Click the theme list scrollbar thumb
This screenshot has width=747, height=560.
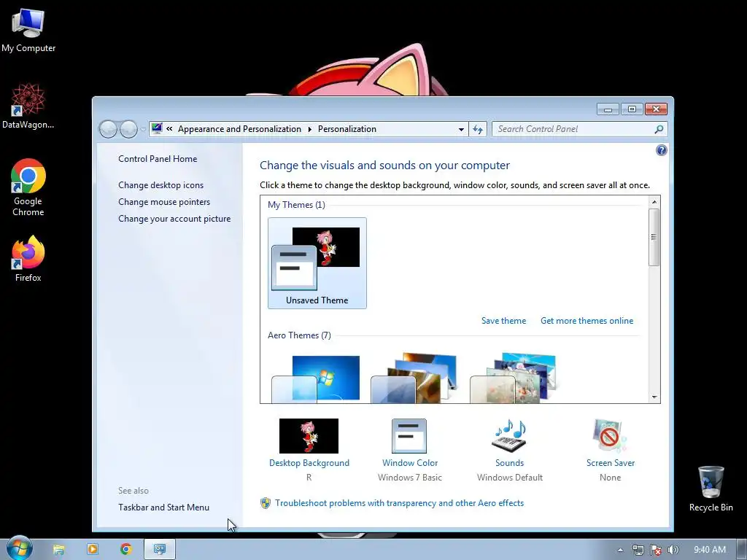click(x=654, y=237)
